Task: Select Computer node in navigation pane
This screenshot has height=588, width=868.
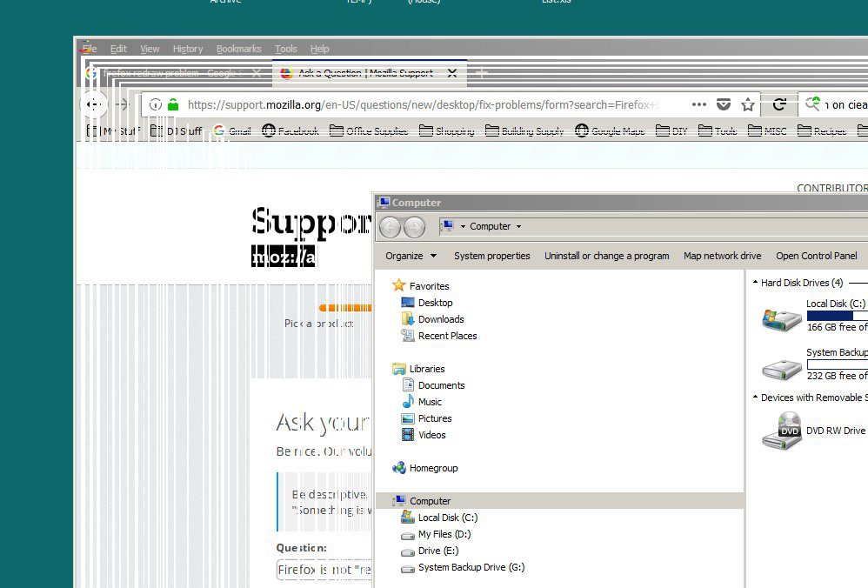Action: (422, 501)
